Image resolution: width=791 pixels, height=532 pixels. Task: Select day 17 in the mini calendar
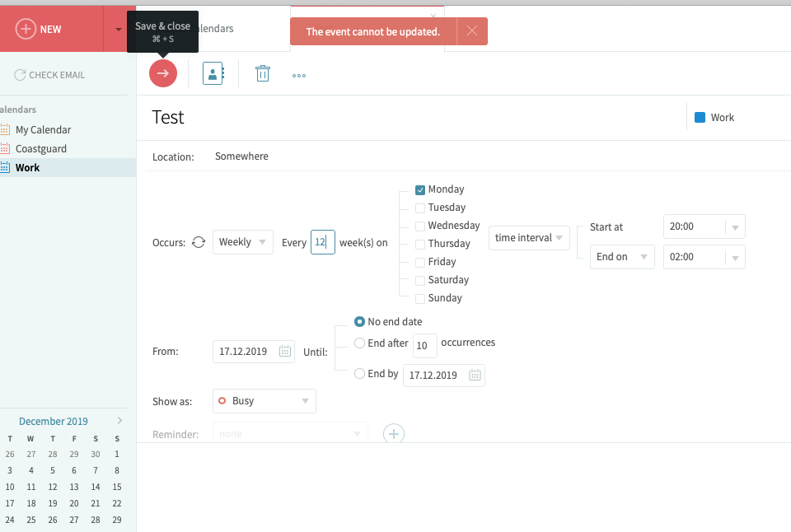point(10,503)
